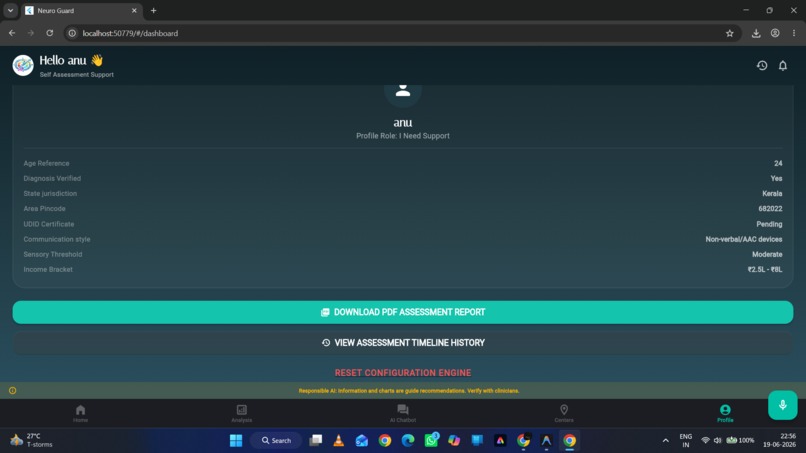Click the Self Assessment Support subtitle
The image size is (806, 453).
tap(77, 75)
